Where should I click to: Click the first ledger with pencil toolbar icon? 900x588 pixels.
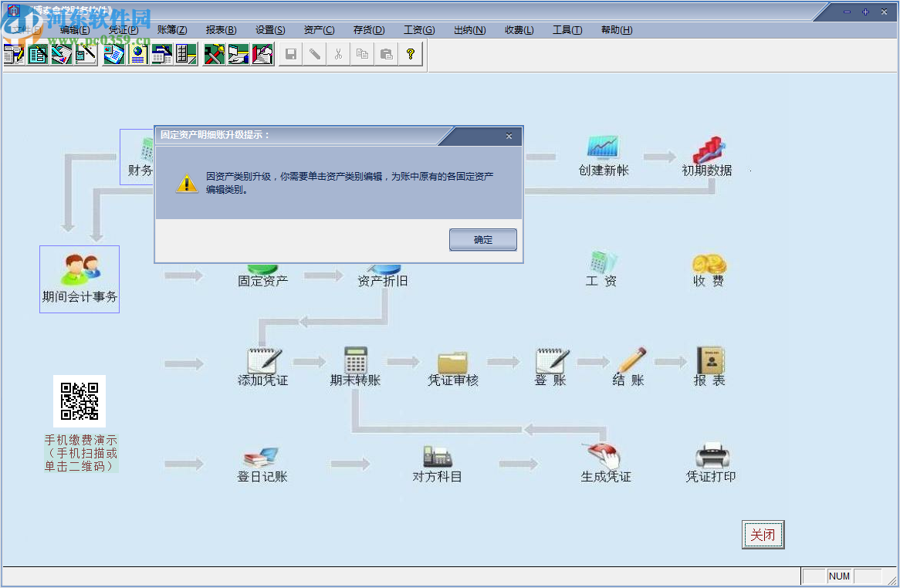point(14,55)
